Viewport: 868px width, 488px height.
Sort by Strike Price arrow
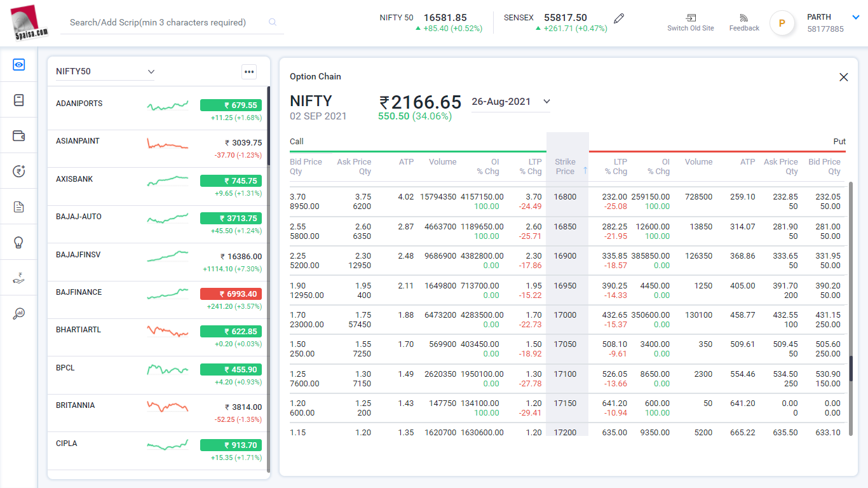585,170
